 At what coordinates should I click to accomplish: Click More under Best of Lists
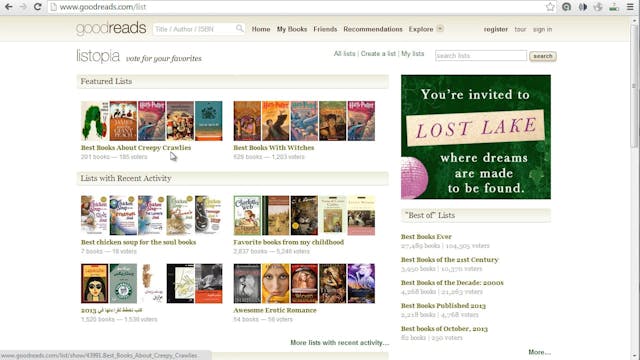(539, 352)
